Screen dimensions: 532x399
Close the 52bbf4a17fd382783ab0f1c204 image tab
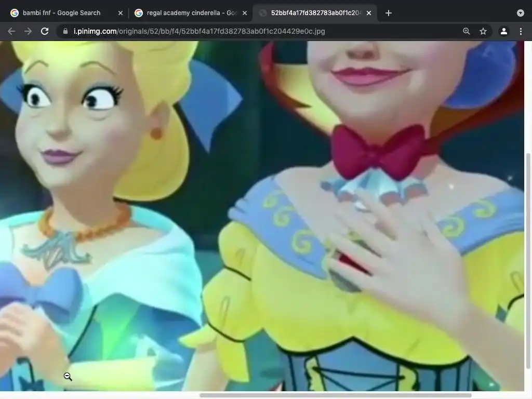point(369,13)
